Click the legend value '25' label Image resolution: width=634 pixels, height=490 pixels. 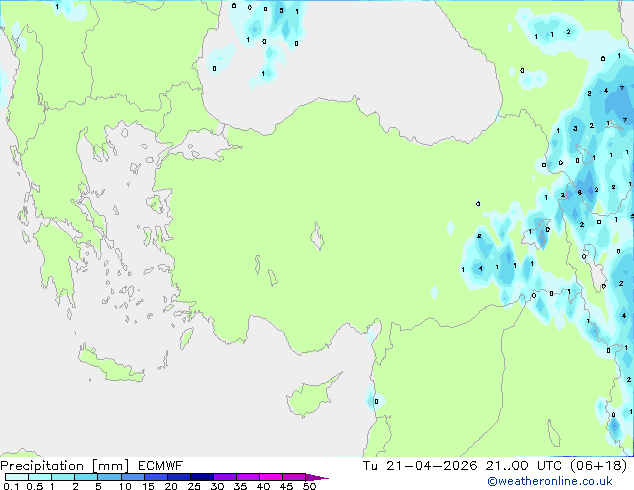click(194, 486)
